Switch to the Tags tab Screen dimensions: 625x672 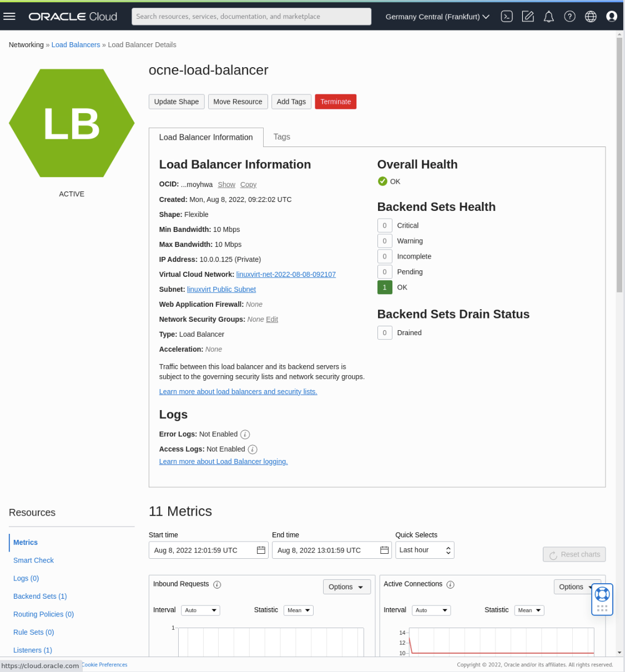pos(281,137)
